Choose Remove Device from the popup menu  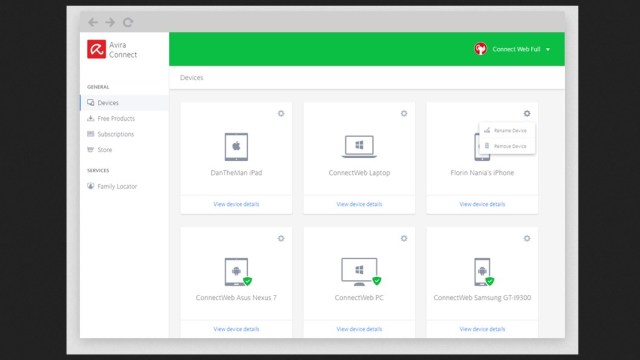(x=507, y=146)
